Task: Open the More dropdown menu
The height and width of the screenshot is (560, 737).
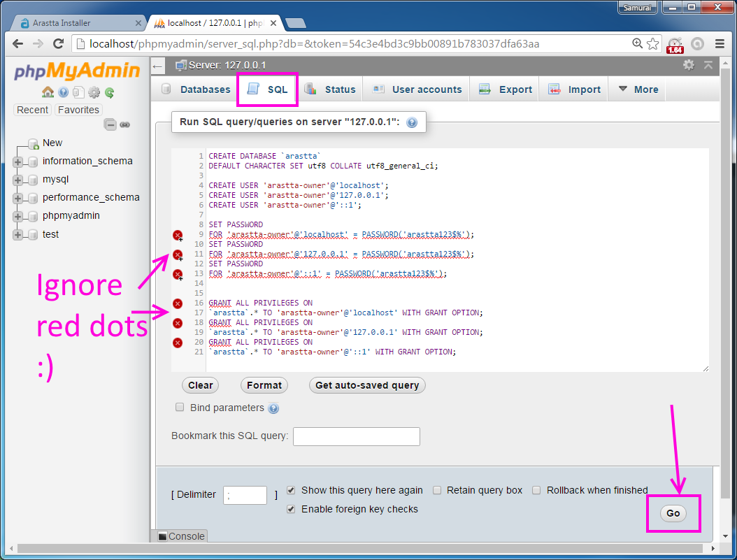Action: point(638,89)
